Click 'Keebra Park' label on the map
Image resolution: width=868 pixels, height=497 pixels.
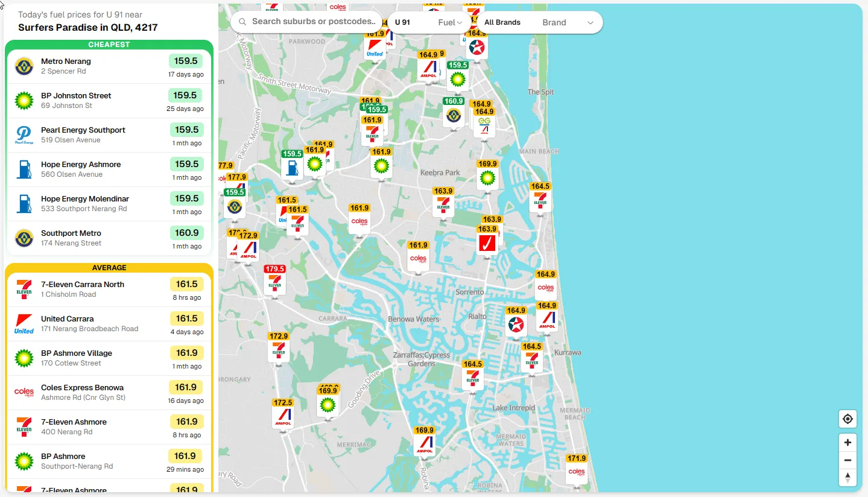(x=440, y=173)
